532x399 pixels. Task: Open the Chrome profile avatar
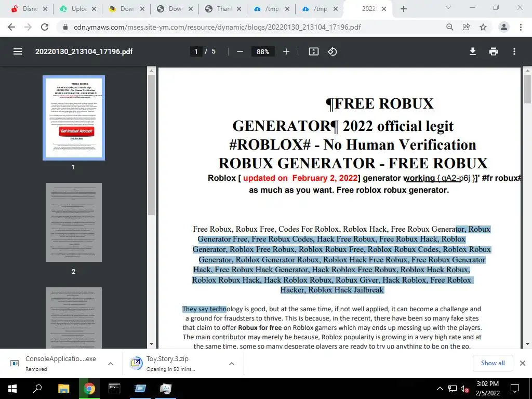tap(504, 27)
